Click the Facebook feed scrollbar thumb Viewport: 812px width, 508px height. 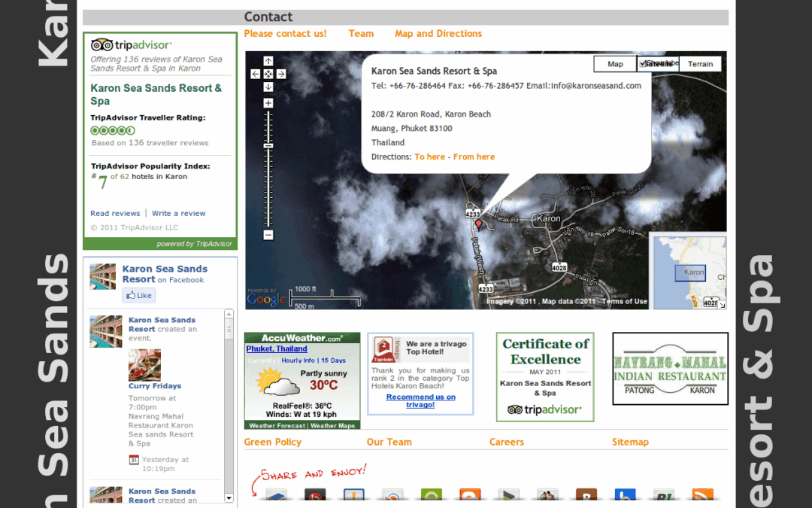[229, 329]
